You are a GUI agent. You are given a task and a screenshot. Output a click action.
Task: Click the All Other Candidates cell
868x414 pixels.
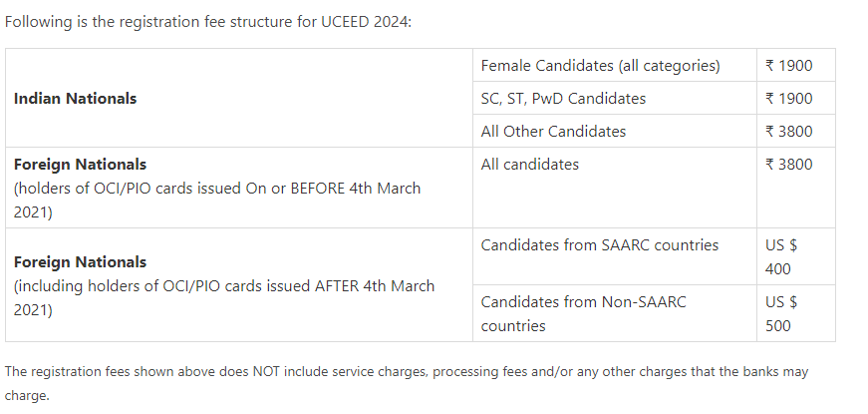553,132
